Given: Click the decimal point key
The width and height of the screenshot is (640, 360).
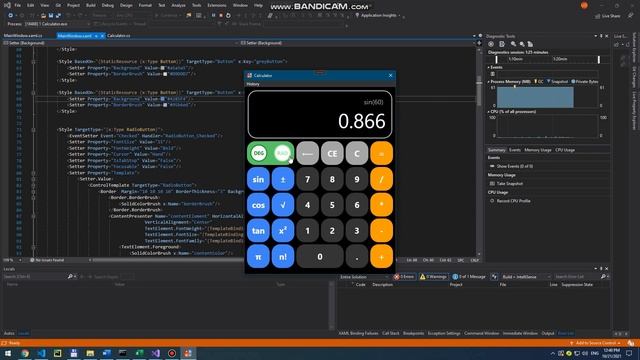Looking at the screenshot, I should point(357,256).
